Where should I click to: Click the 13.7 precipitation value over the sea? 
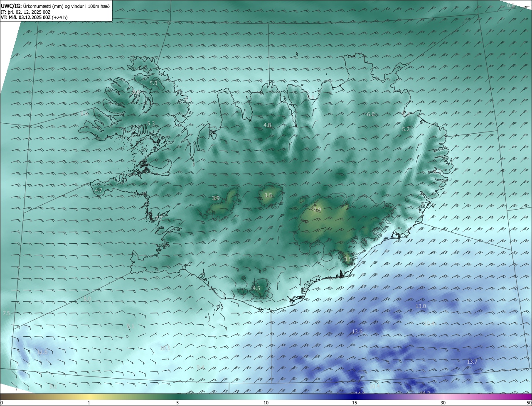tap(472, 362)
